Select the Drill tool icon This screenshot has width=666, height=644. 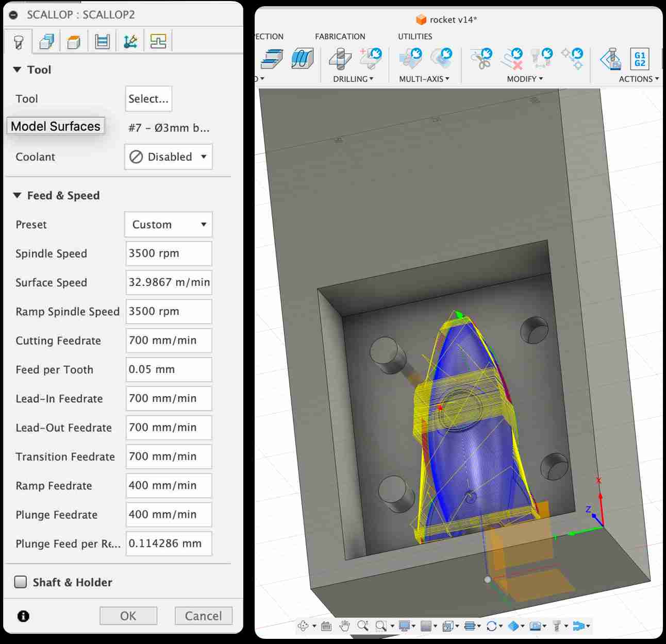click(340, 59)
